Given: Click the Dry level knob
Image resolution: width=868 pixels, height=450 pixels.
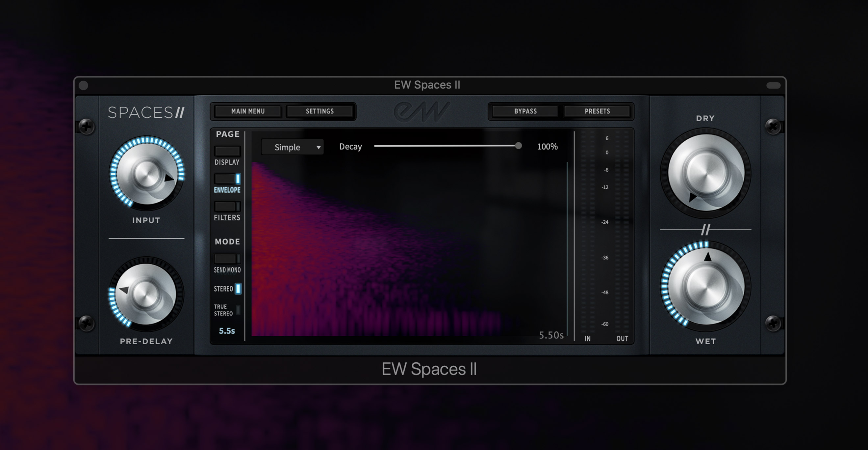Looking at the screenshot, I should [x=705, y=173].
